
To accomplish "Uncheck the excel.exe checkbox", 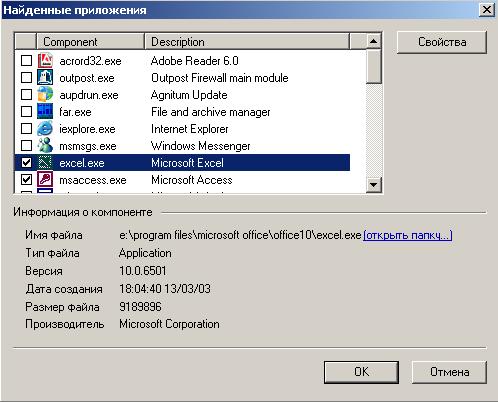I will (26, 163).
